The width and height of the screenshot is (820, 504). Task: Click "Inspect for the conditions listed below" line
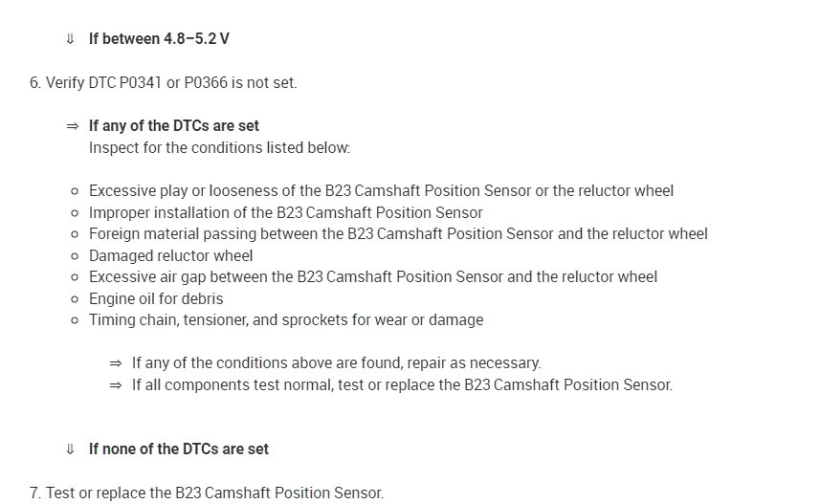219,148
